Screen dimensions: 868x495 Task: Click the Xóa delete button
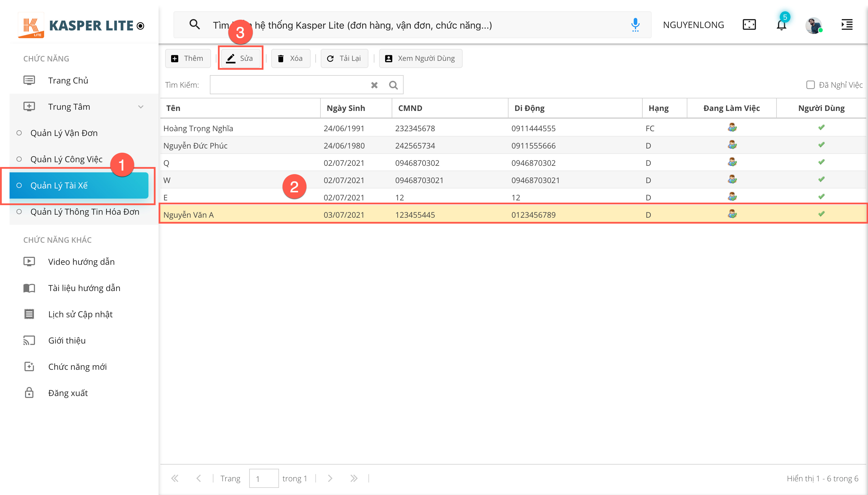[290, 58]
